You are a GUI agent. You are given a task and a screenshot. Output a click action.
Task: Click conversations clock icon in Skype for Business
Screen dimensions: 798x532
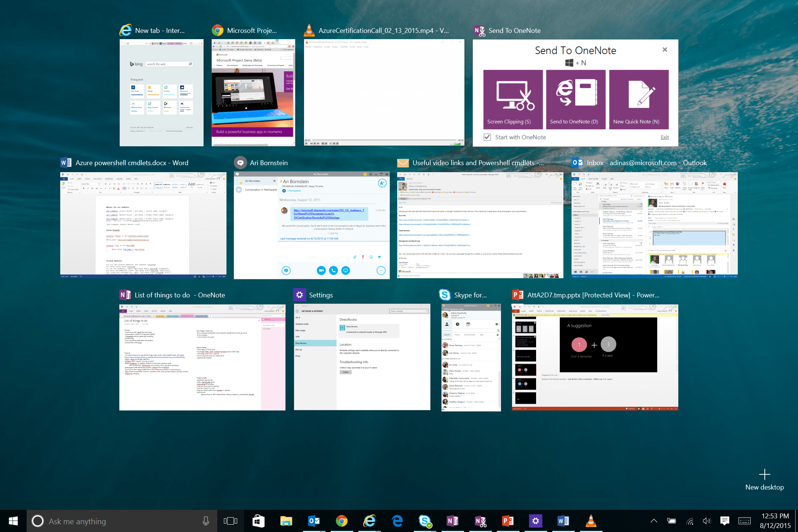pyautogui.click(x=457, y=324)
